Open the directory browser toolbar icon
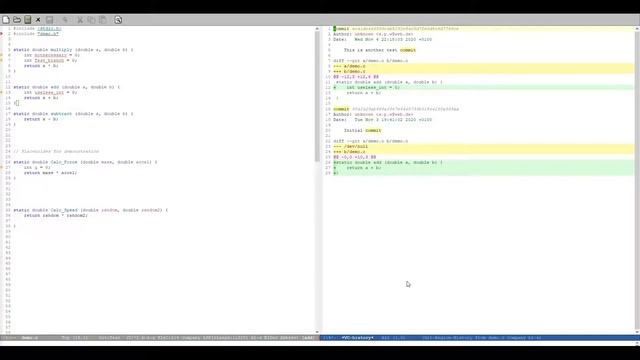Viewport: 640px width, 360px height. [x=28, y=20]
